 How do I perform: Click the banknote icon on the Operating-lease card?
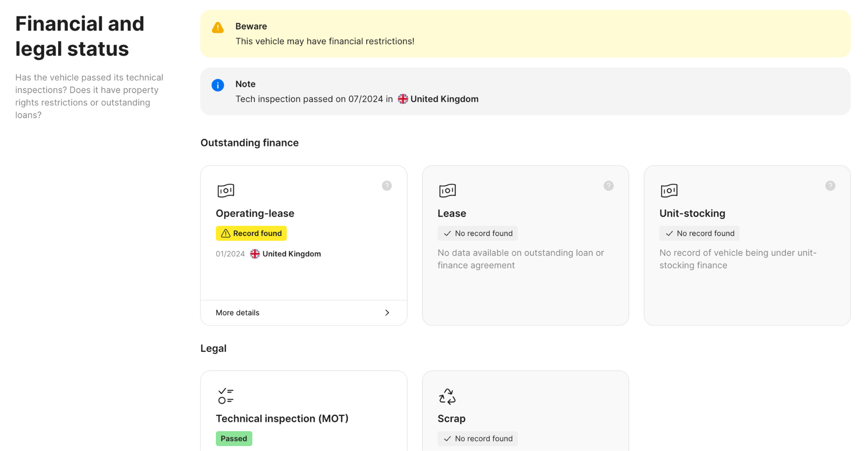(226, 191)
